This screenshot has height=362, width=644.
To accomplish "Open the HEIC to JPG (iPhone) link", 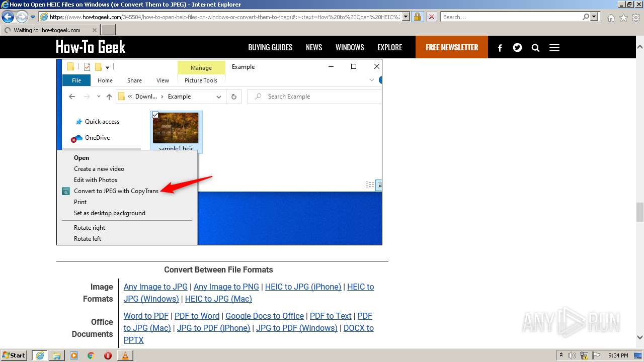I will tap(303, 287).
